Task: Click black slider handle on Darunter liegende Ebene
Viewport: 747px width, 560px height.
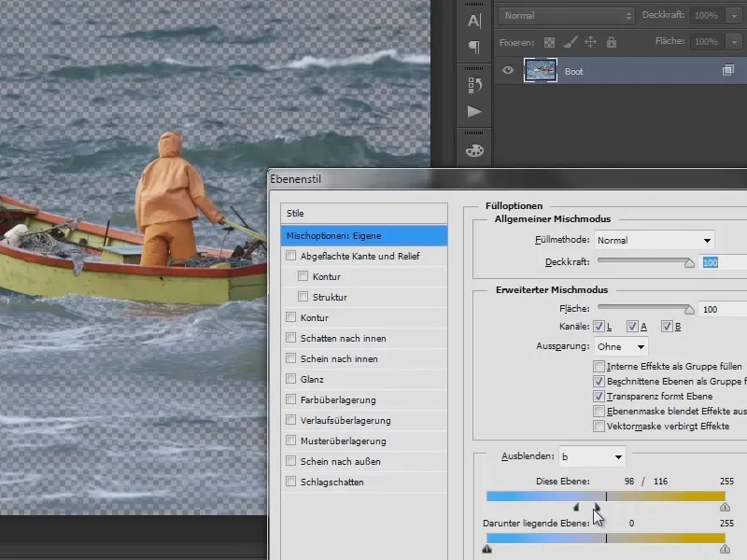Action: pos(486,549)
